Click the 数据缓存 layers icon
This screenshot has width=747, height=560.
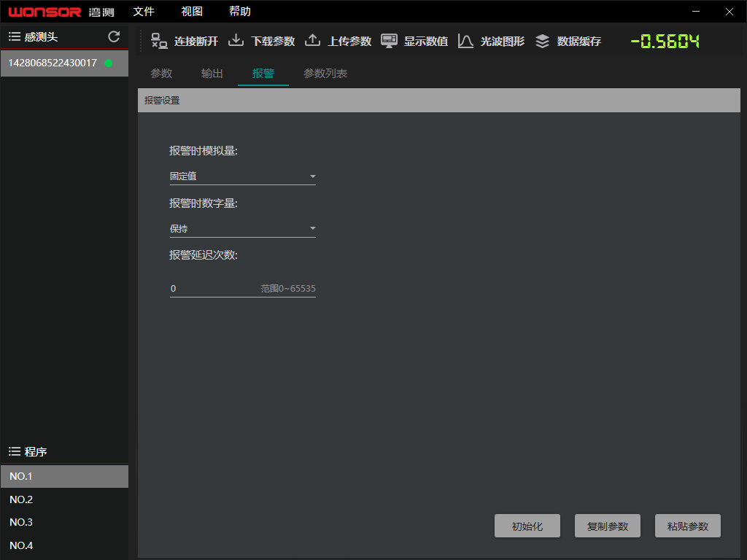[542, 41]
